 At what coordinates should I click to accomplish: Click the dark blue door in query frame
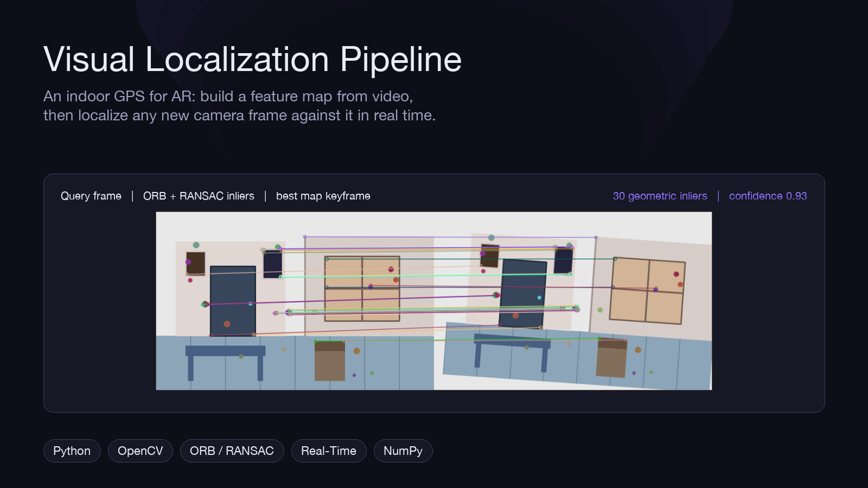click(233, 301)
